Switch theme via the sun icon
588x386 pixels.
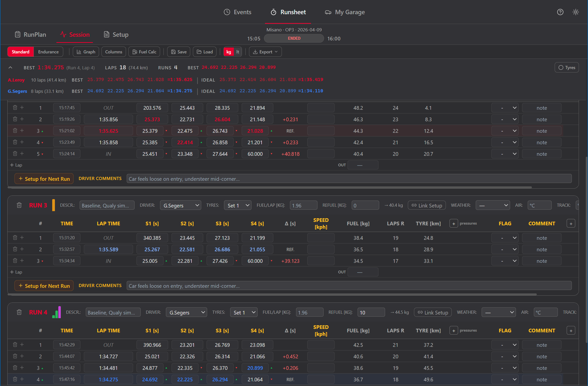click(x=576, y=12)
